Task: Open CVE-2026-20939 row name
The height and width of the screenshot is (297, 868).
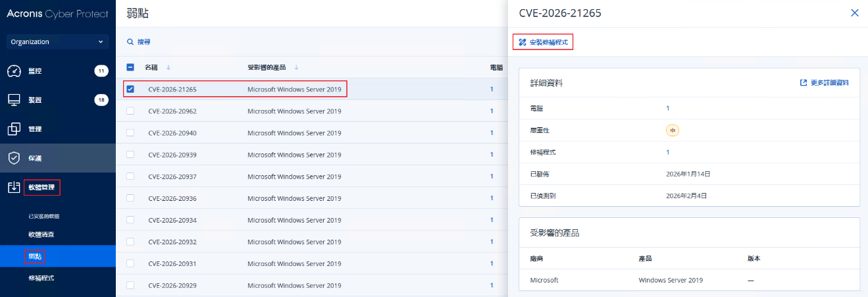Action: tap(172, 154)
